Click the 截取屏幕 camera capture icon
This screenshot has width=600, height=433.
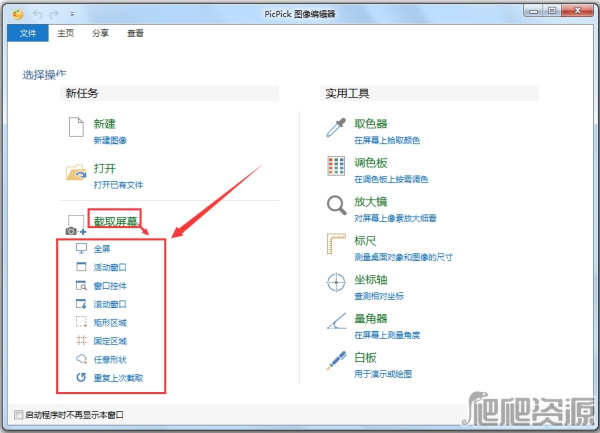pyautogui.click(x=76, y=225)
